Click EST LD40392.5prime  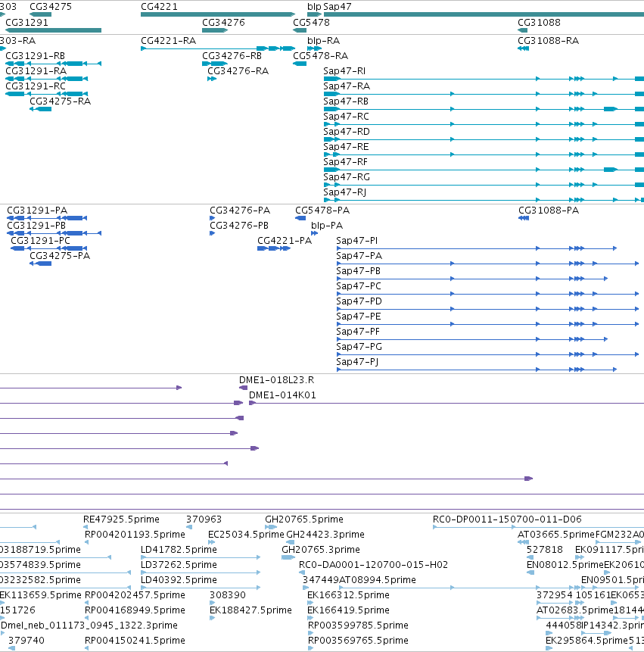(179, 580)
